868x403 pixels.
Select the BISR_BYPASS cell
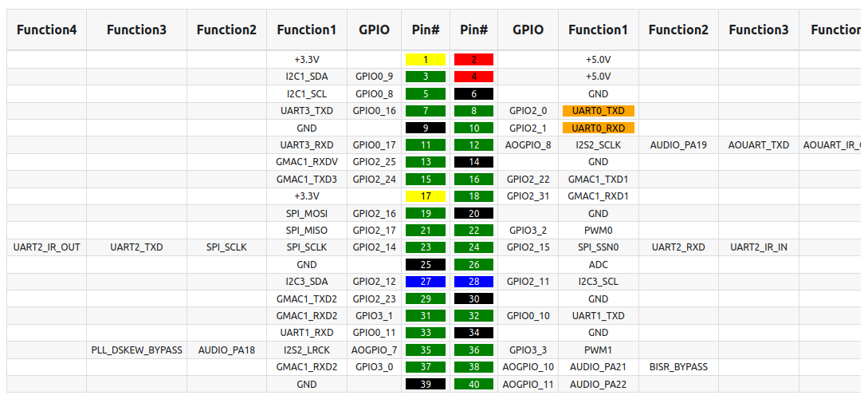point(678,367)
